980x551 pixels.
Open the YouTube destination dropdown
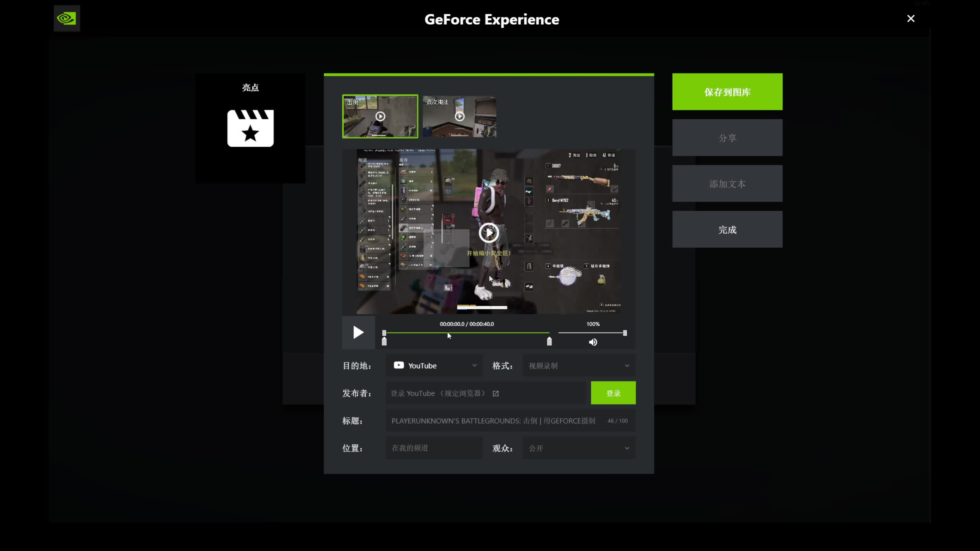[434, 365]
